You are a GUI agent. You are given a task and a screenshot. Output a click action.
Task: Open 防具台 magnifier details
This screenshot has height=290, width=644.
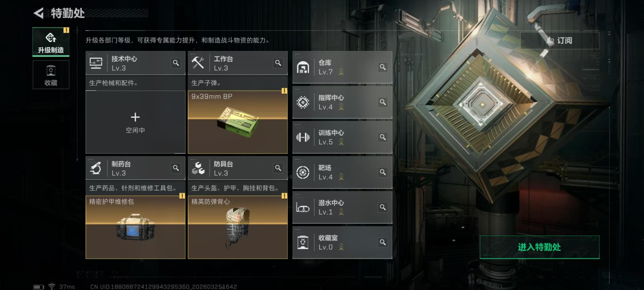(278, 168)
